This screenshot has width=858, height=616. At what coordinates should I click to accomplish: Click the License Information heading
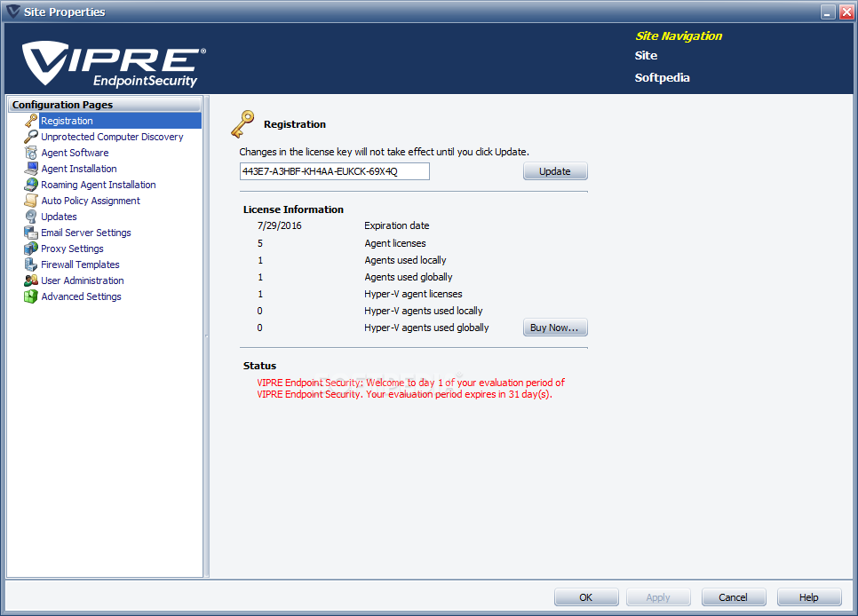(293, 209)
